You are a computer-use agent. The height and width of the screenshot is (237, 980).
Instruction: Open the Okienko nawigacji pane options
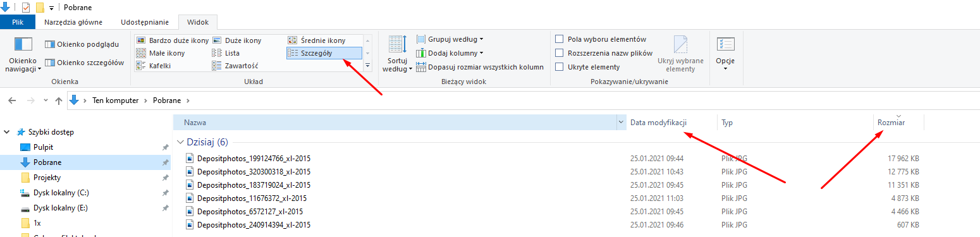[23, 54]
